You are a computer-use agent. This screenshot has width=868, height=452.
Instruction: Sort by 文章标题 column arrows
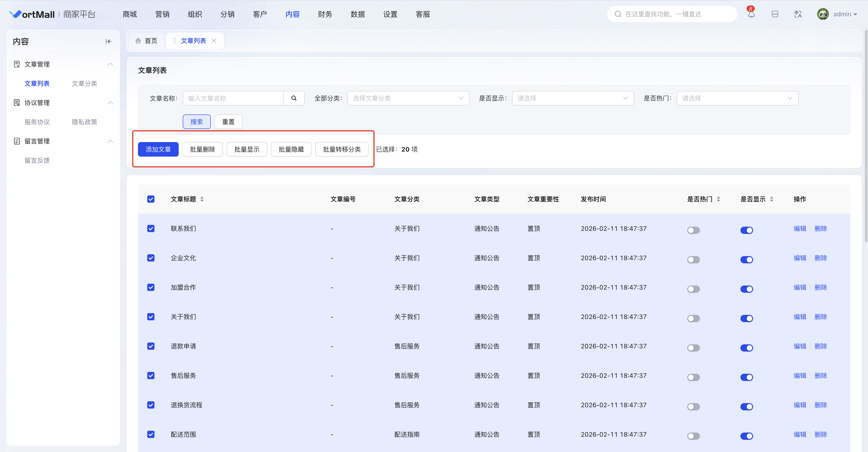202,199
